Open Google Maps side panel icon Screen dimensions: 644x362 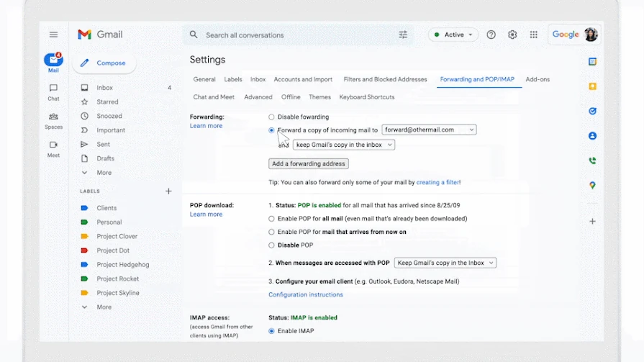pos(592,185)
